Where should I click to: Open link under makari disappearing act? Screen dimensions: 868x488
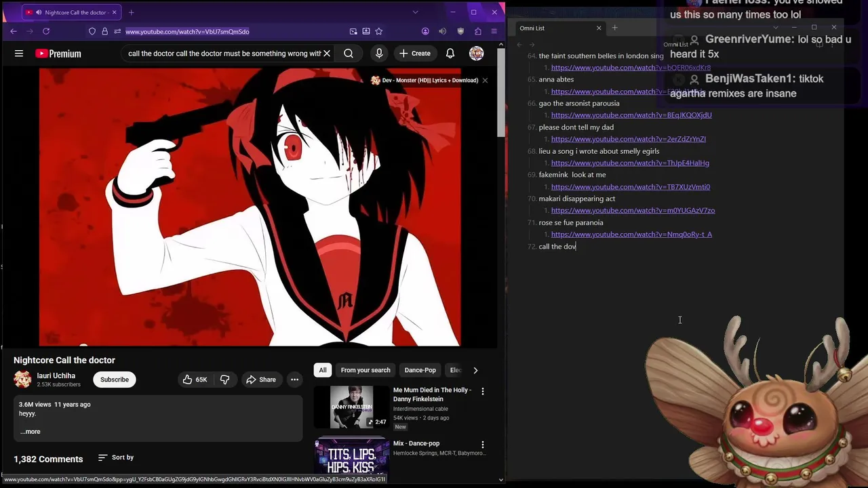[633, 211]
